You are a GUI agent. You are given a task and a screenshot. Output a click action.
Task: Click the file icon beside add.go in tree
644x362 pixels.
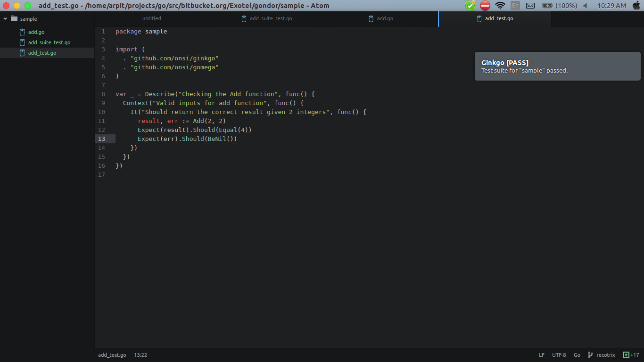[x=22, y=32]
